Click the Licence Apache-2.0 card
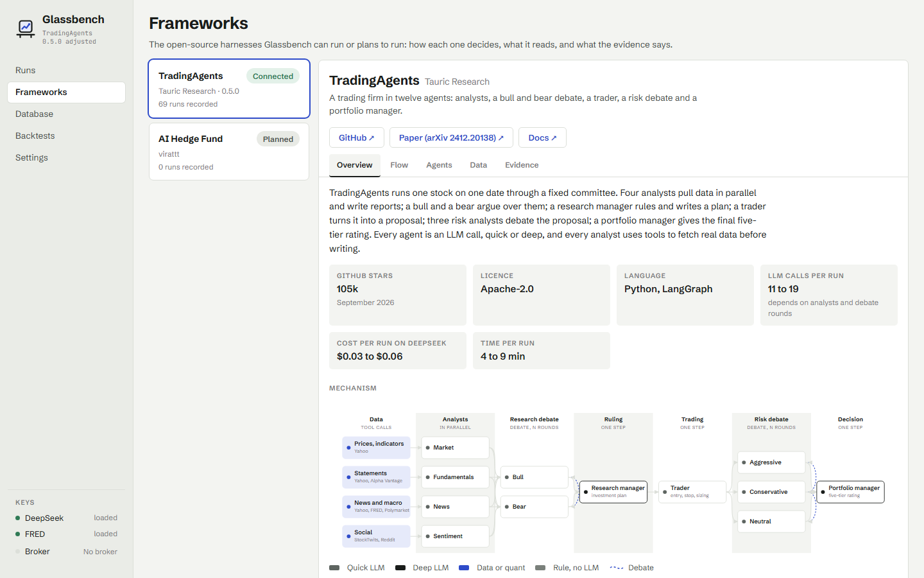924x578 pixels. (542, 295)
